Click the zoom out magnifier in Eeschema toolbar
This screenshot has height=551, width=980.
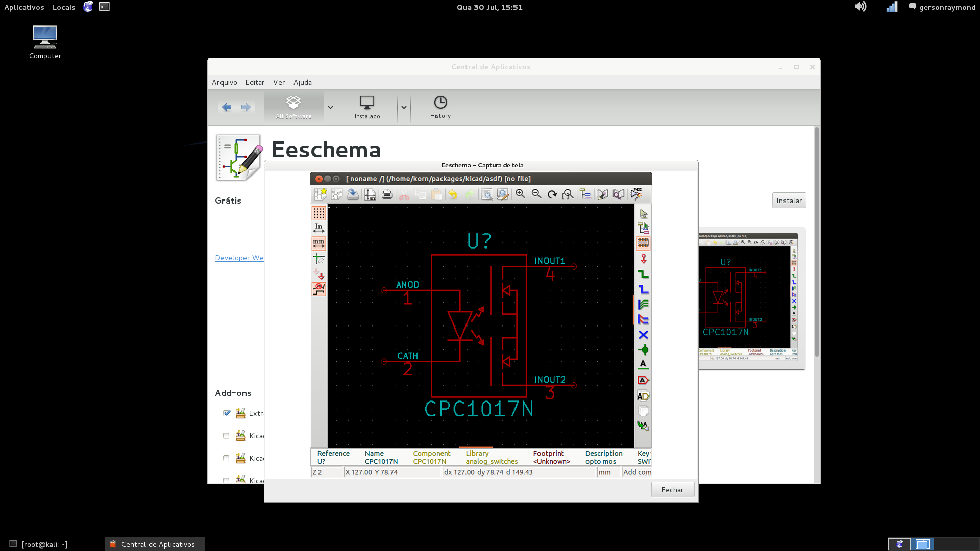[x=536, y=194]
